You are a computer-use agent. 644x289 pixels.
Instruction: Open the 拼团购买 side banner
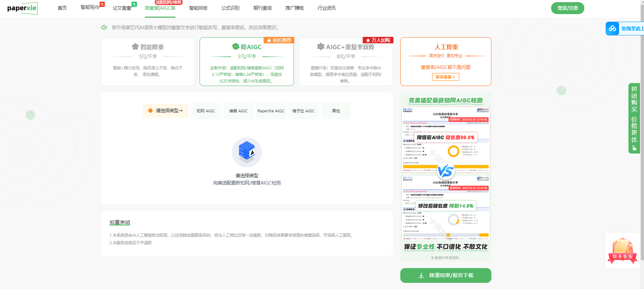coord(634,118)
